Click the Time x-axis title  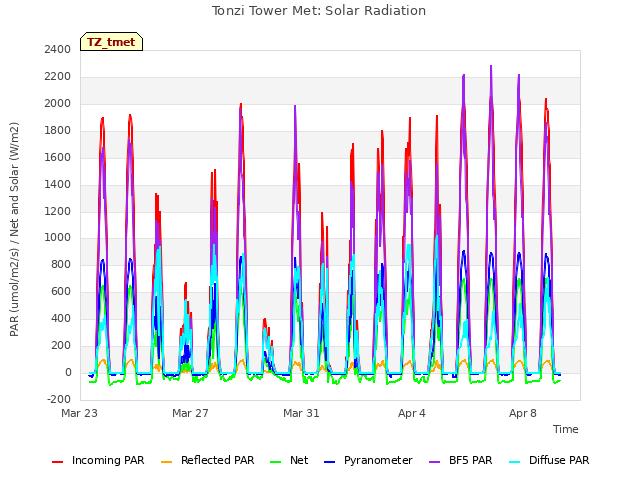pyautogui.click(x=566, y=429)
